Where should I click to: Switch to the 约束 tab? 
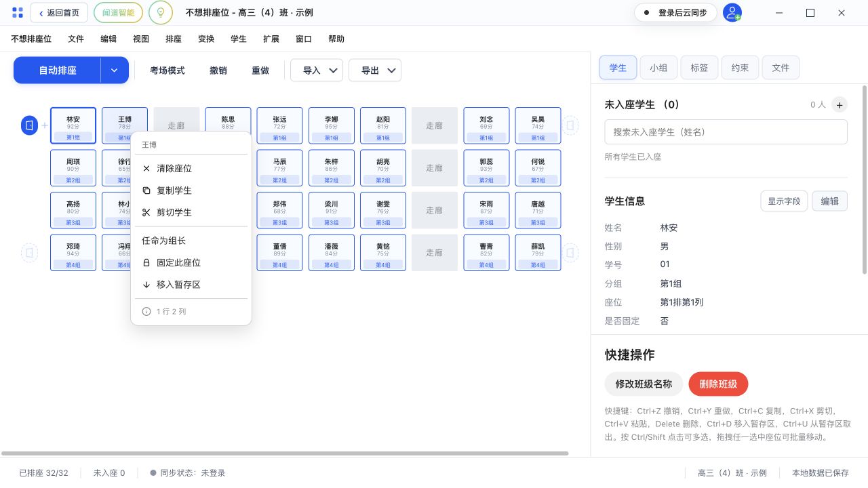[740, 68]
